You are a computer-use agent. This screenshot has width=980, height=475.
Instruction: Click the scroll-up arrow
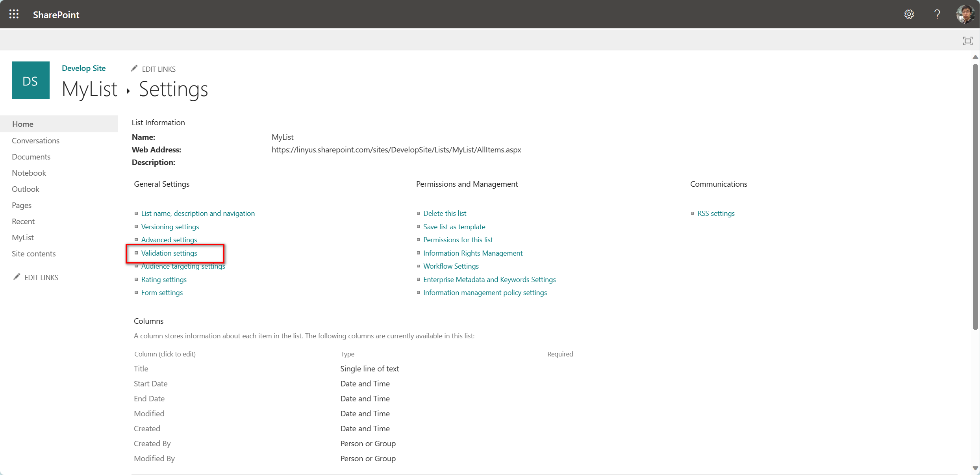pos(975,57)
